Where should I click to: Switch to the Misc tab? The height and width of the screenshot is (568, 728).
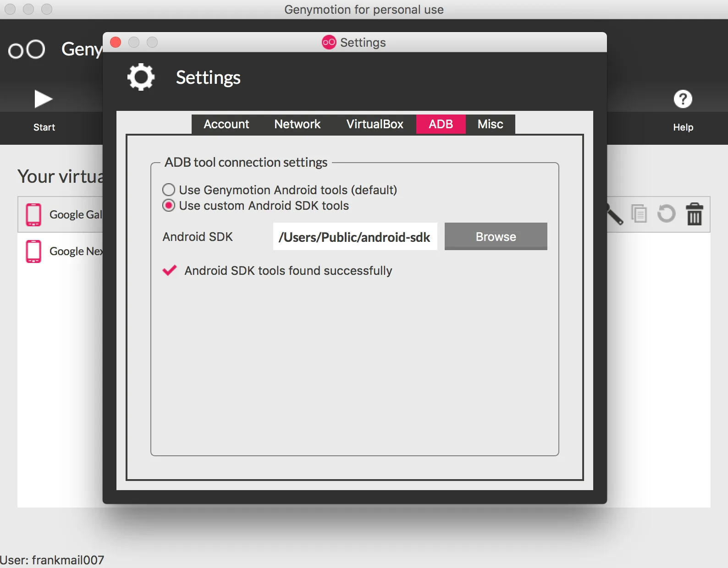(491, 124)
